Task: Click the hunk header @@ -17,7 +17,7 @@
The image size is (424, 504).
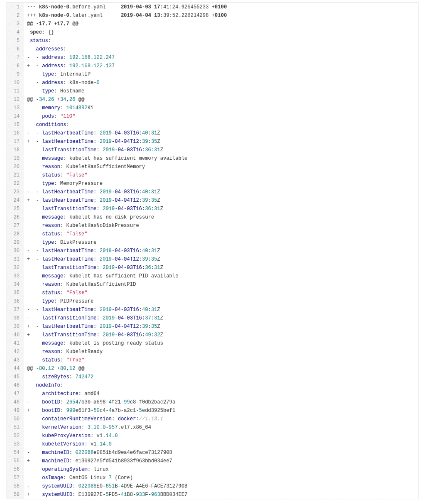Action: coord(52,24)
